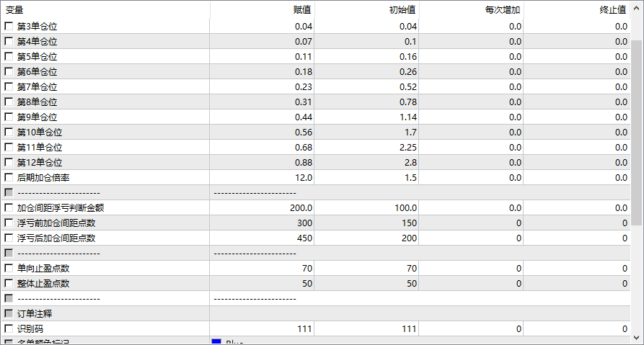
Task: Select the 终止值 cell of 单向止盈点数
Action: [577, 268]
